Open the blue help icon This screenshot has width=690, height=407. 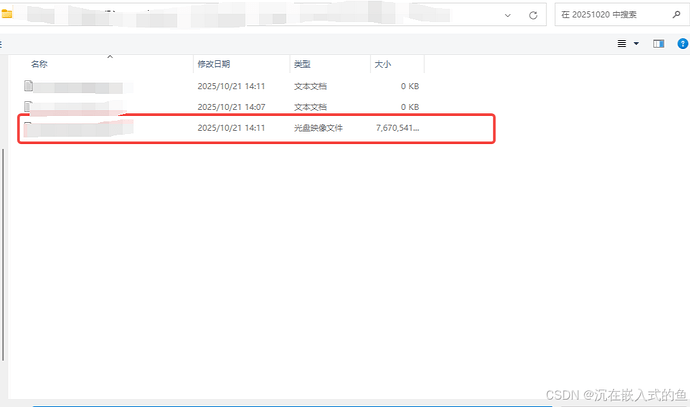[x=681, y=43]
